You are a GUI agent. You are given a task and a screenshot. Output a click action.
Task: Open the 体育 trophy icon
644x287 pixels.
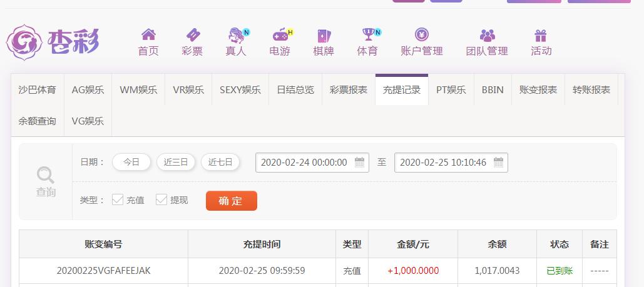[x=368, y=34]
